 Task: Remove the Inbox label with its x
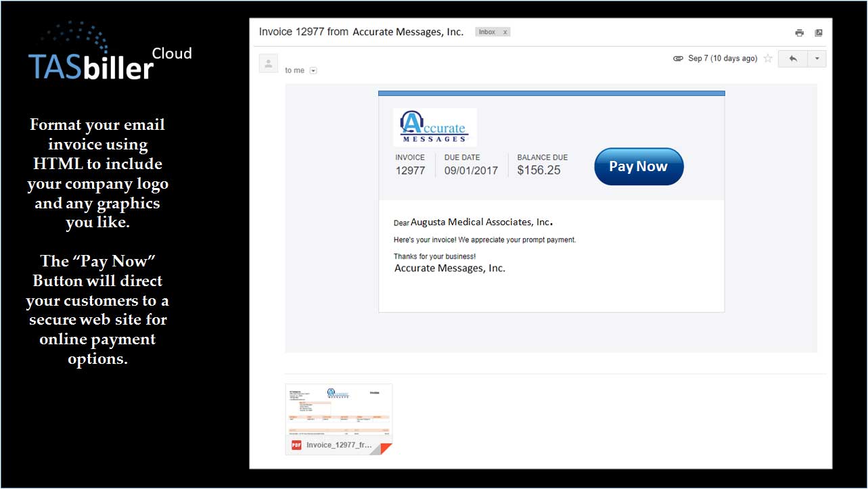click(x=505, y=32)
